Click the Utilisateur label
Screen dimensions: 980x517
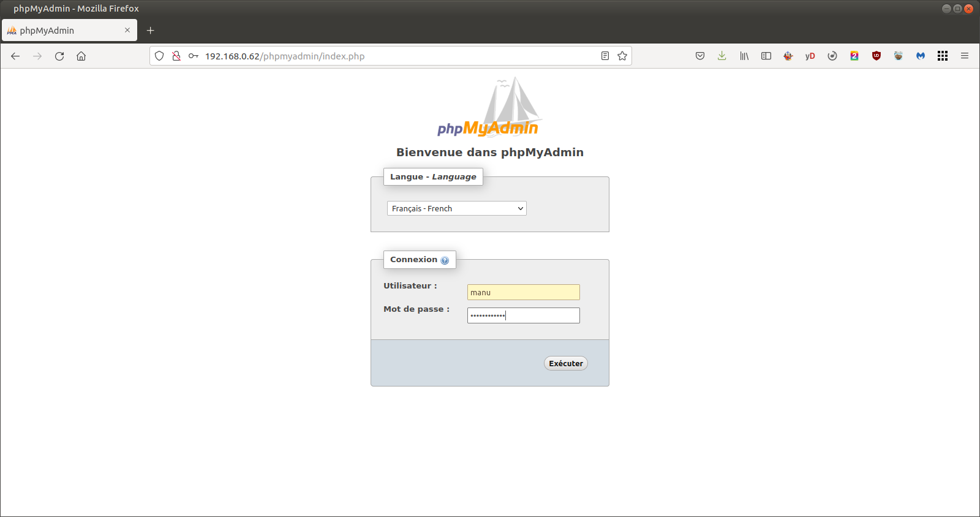(410, 285)
